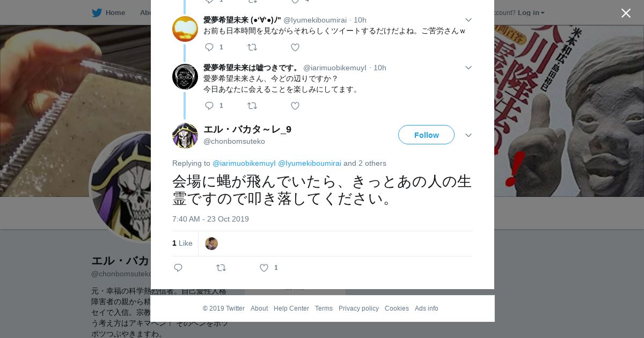Image resolution: width=644 pixels, height=338 pixels.
Task: Retweet the main tweet by chonbomsuteko
Action: 221,268
